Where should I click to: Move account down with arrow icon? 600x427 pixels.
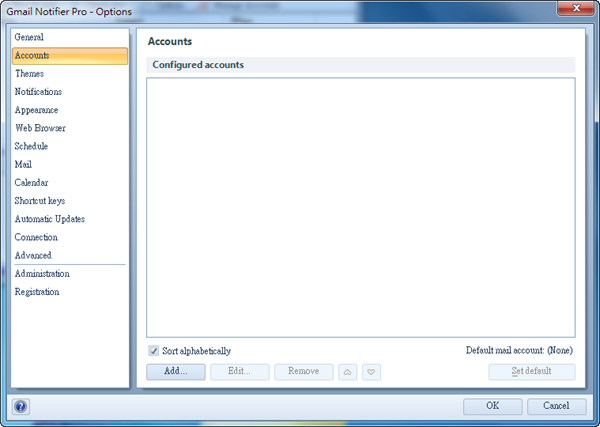click(x=371, y=372)
